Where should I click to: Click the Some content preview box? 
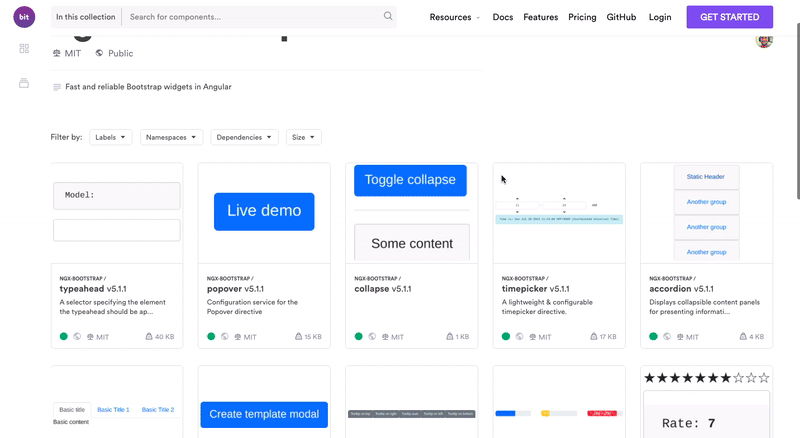tap(412, 243)
